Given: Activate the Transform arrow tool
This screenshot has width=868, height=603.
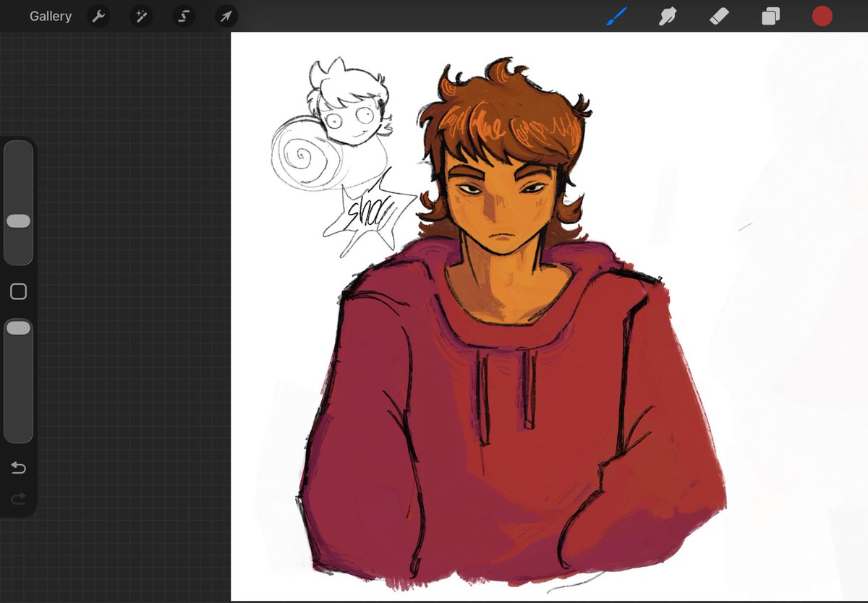Looking at the screenshot, I should click(226, 16).
